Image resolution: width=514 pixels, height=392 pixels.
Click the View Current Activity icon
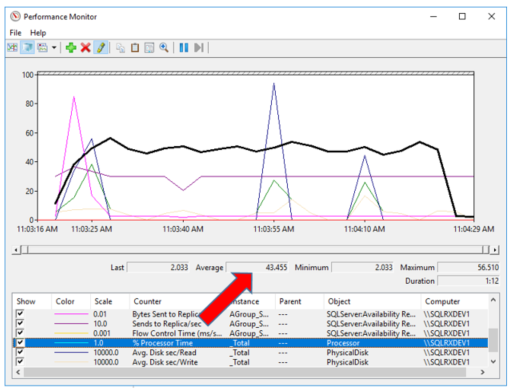click(x=13, y=48)
